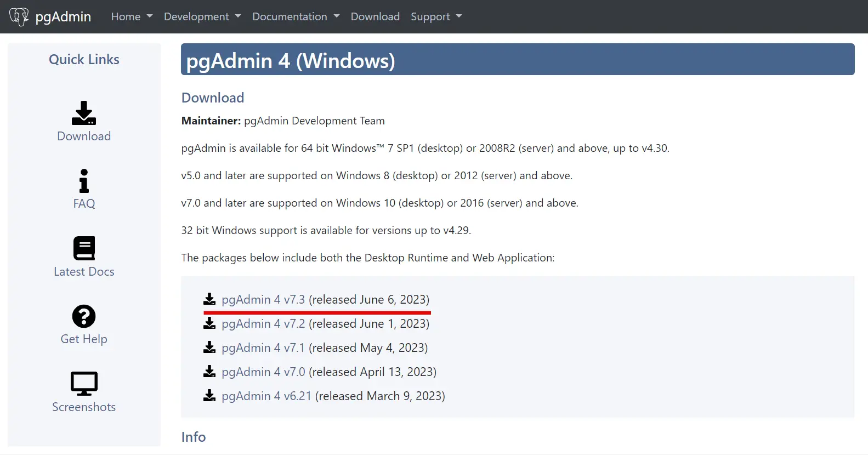The image size is (868, 456).
Task: Click the pgAdmin elephant logo icon
Action: (x=19, y=16)
